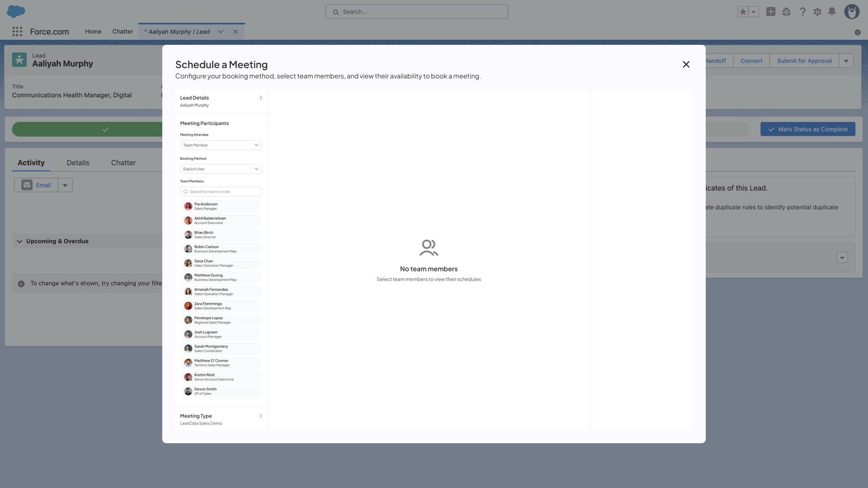Click Submit for Approval button

coord(804,61)
